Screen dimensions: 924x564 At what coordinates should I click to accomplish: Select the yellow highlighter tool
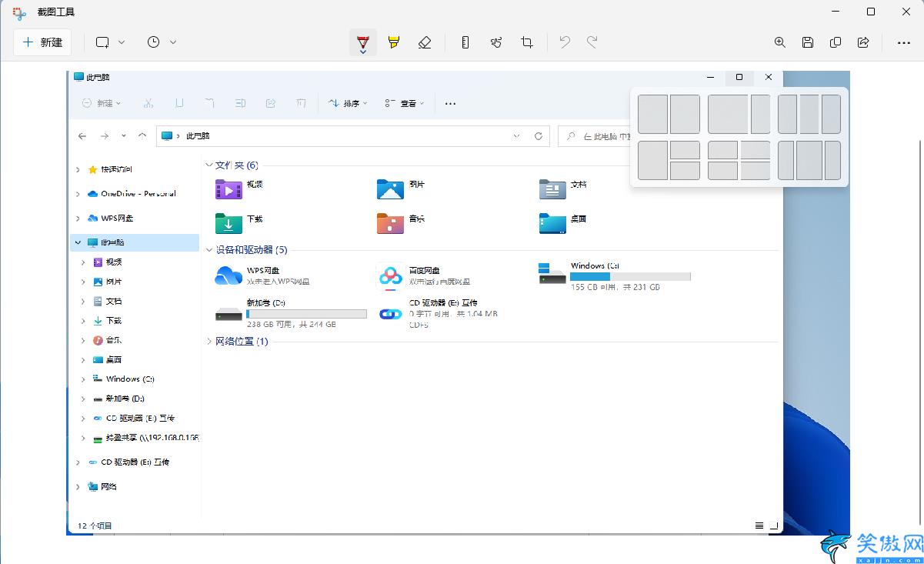(x=394, y=42)
